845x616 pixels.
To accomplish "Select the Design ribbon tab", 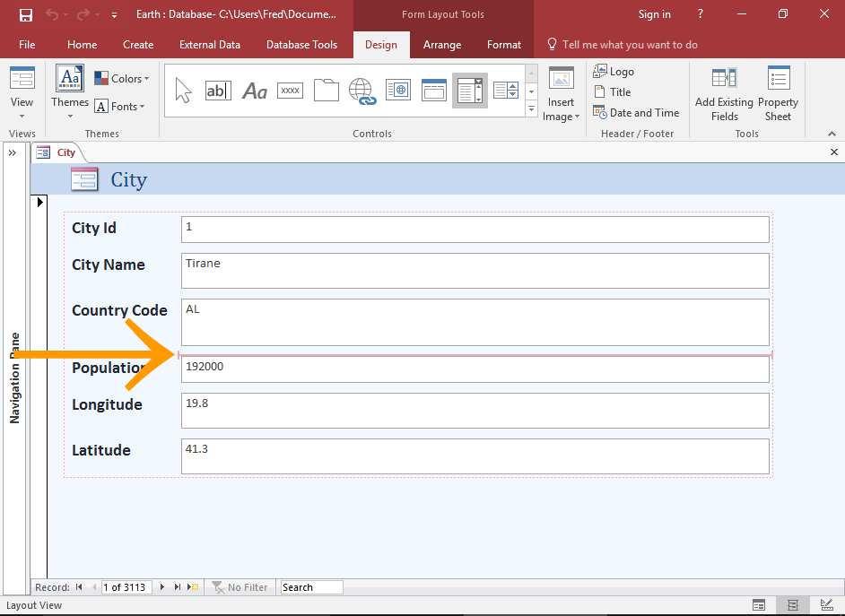I will click(x=381, y=45).
